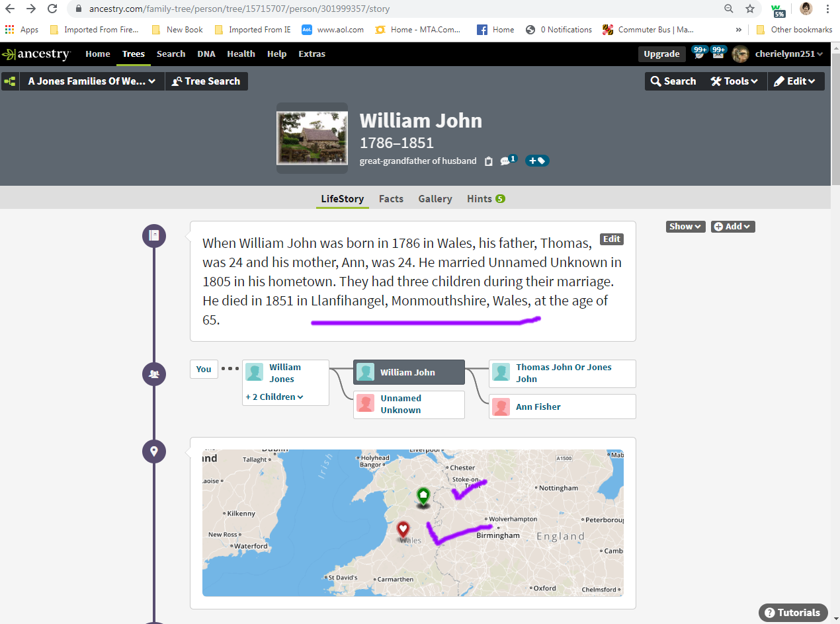Click the tree view icon beside tree name

[x=10, y=81]
